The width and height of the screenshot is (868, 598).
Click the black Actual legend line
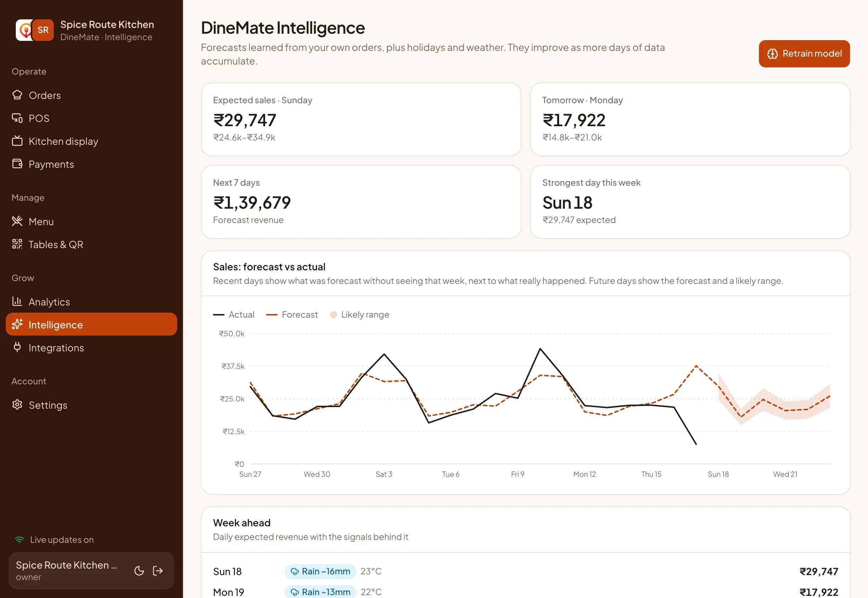(x=218, y=315)
